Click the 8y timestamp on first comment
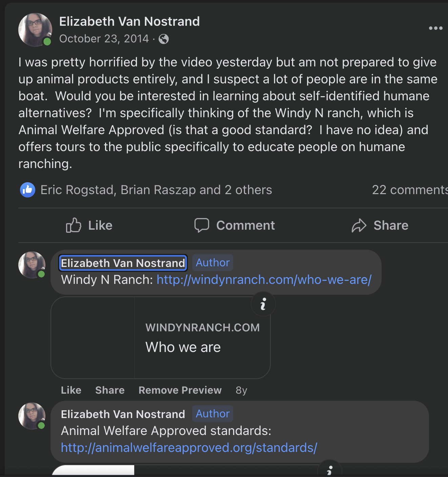 [241, 390]
